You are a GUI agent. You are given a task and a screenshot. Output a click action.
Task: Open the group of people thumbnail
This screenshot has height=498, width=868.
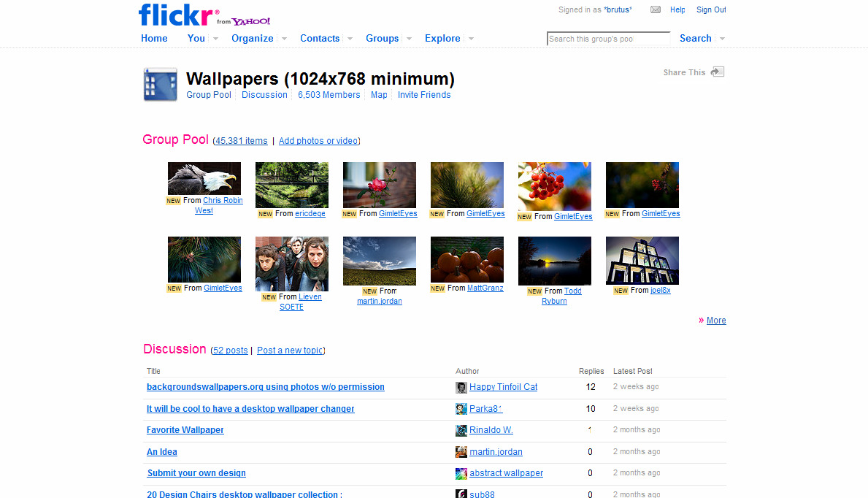click(292, 264)
